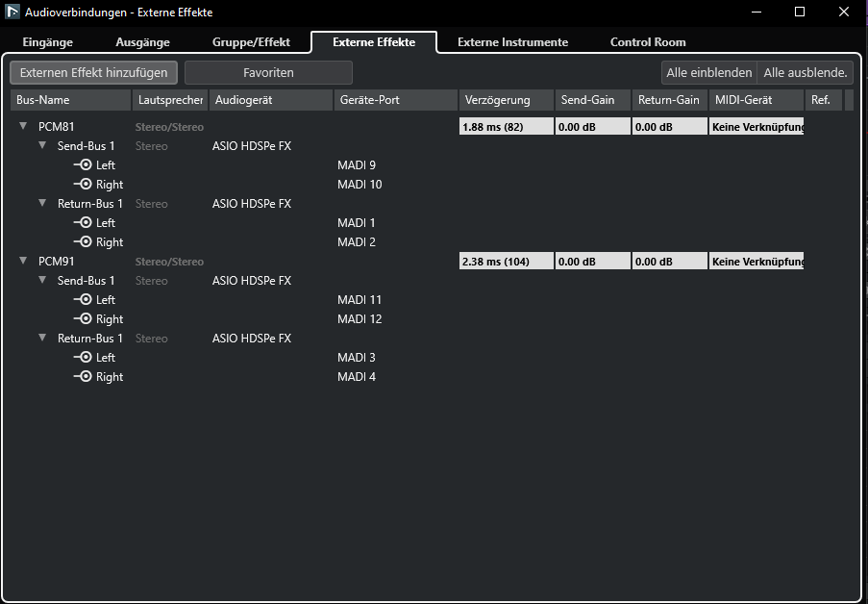Open the Favoriten button
The height and width of the screenshot is (604, 868).
click(268, 72)
